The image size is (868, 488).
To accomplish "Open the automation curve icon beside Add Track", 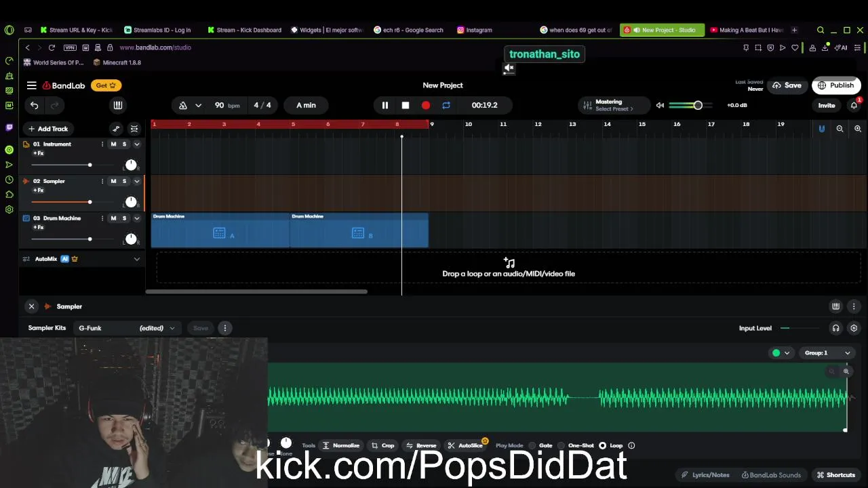I will (116, 129).
